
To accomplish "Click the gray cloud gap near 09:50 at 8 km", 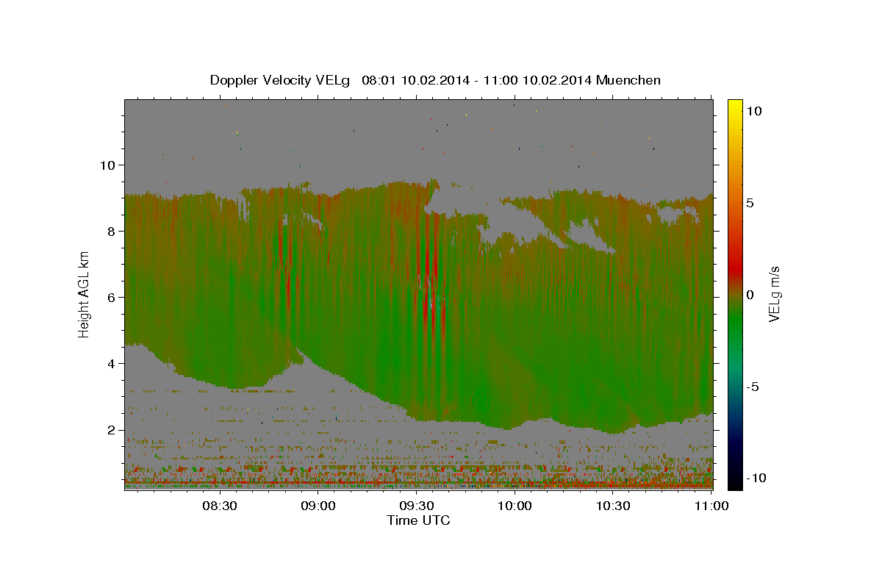I will (514, 224).
